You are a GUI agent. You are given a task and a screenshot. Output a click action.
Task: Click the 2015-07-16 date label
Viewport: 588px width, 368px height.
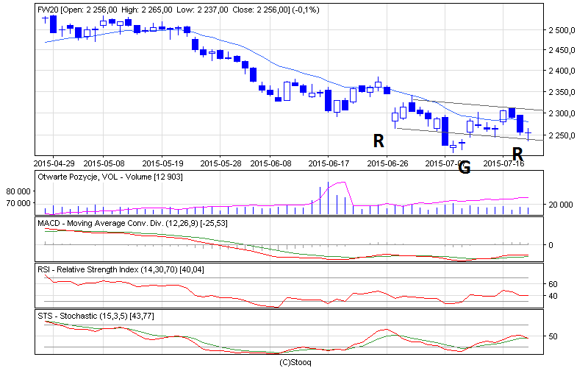pos(503,163)
